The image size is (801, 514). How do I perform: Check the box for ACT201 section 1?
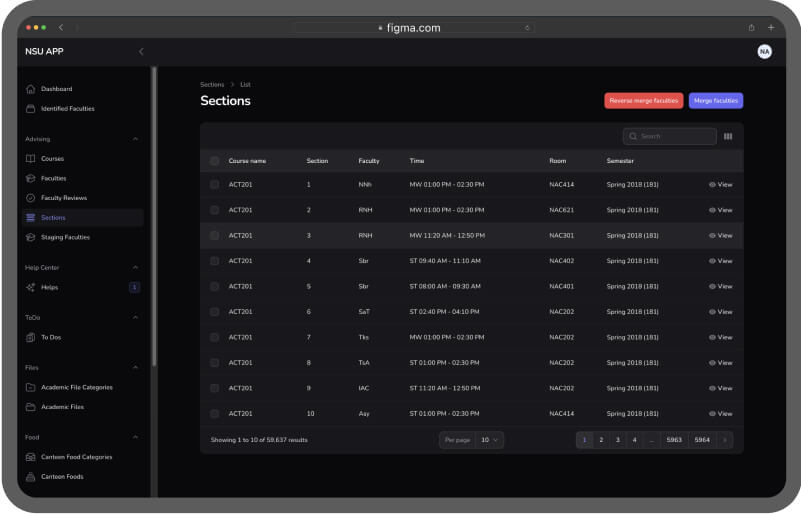214,185
